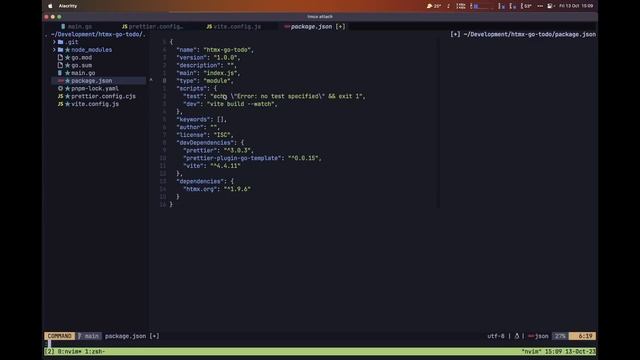Click the Linux penguin icon in statusline
The width and height of the screenshot is (640, 360).
516,336
